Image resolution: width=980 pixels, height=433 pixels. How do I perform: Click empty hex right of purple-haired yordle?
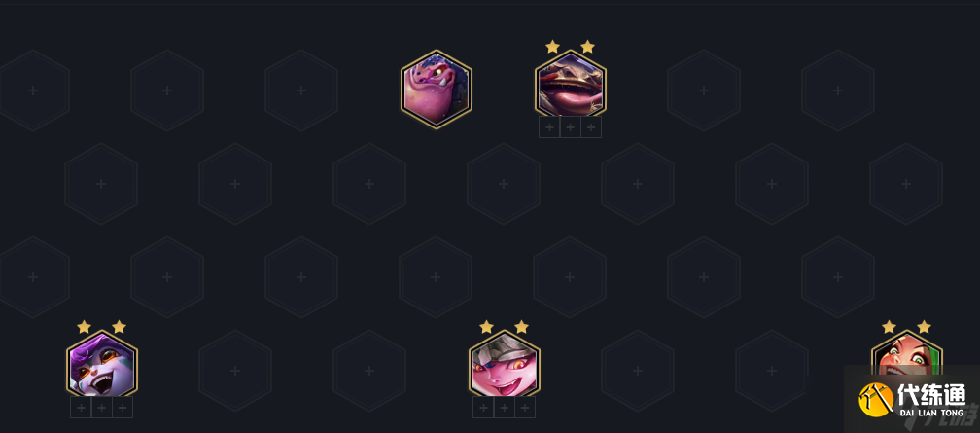click(235, 371)
